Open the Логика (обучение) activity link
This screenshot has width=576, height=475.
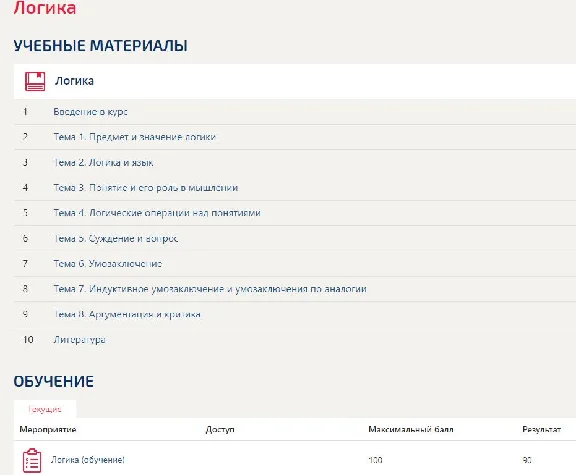click(x=87, y=460)
